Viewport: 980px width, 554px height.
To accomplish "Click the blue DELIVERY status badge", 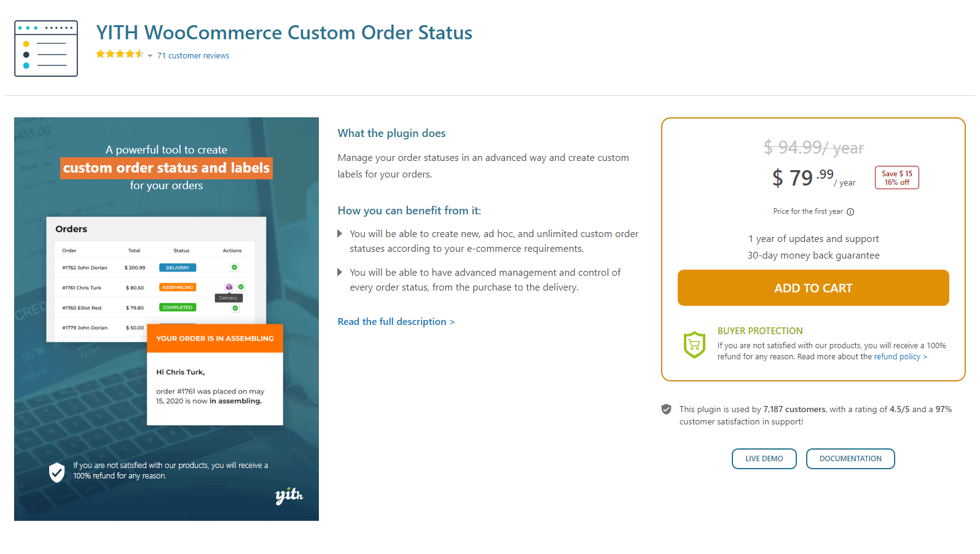I will point(178,268).
